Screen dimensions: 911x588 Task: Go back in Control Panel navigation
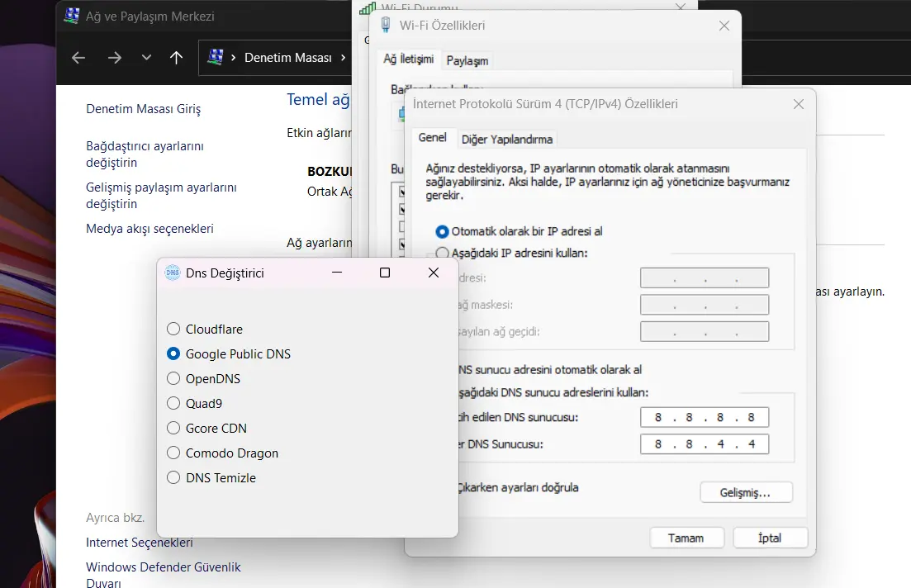(x=78, y=58)
